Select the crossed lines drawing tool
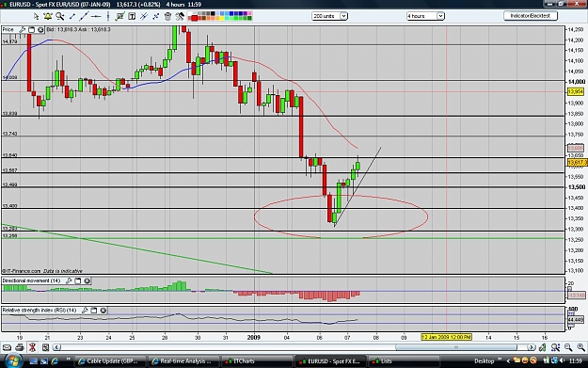This screenshot has height=368, width=588. coord(144,16)
